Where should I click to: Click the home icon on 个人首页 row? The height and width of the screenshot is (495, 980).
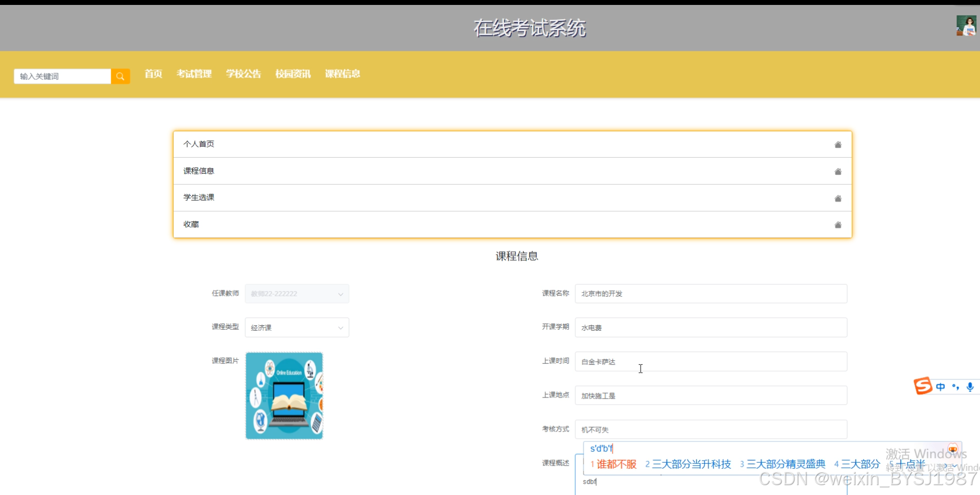838,145
